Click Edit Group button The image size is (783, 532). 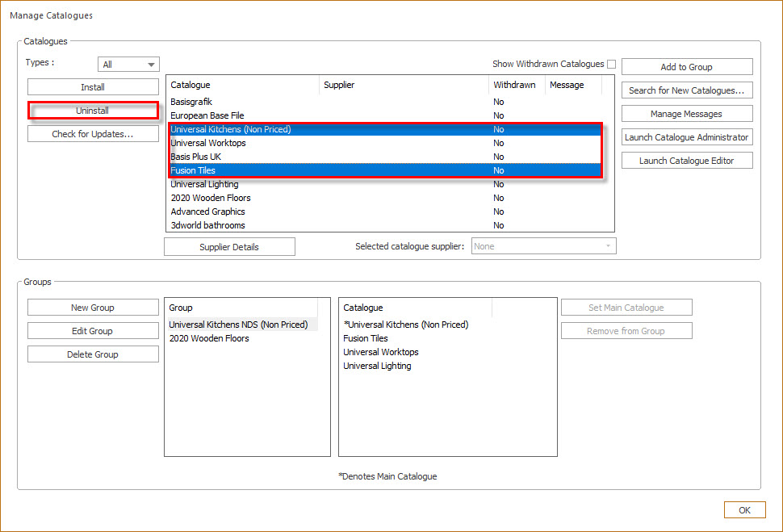[93, 331]
